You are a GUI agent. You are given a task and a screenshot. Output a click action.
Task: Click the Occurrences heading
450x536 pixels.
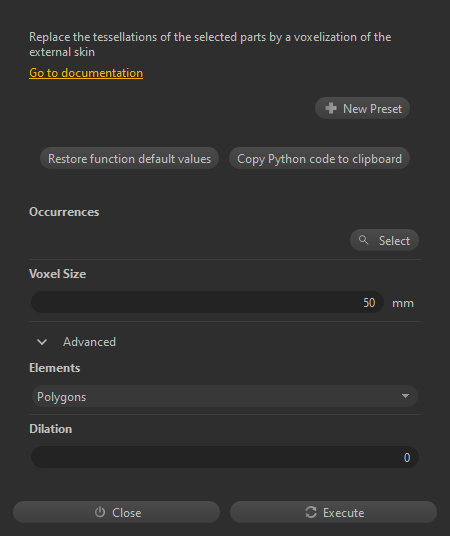click(x=64, y=212)
